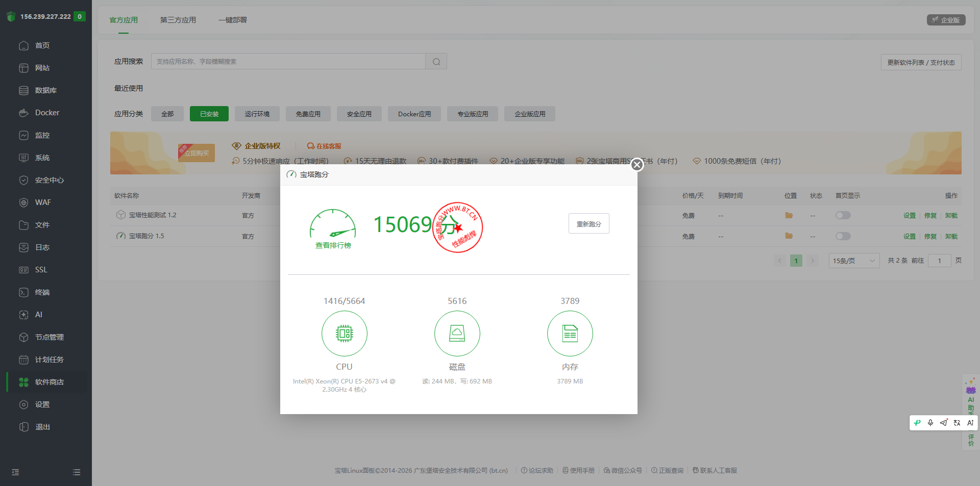Open panel 设置 in the sidebar
Image resolution: width=980 pixels, height=486 pixels.
42,404
